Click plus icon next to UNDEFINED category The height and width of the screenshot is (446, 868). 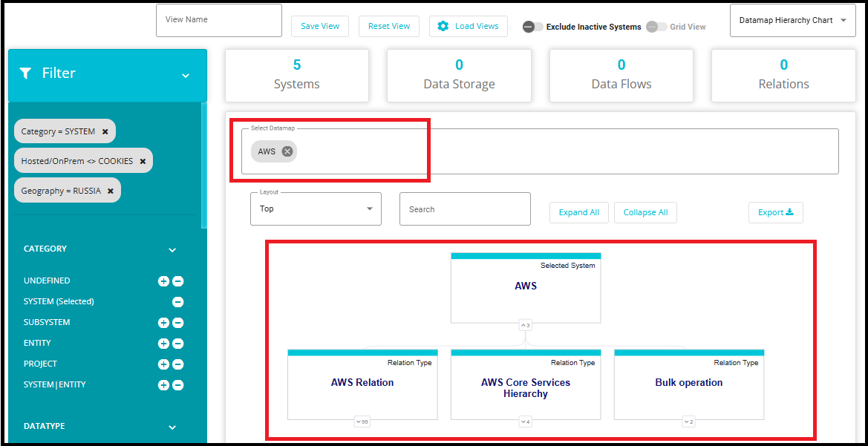pos(163,281)
